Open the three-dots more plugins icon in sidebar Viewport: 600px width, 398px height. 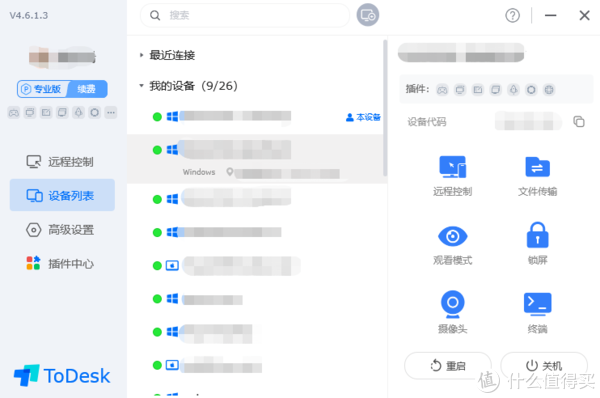(x=111, y=113)
